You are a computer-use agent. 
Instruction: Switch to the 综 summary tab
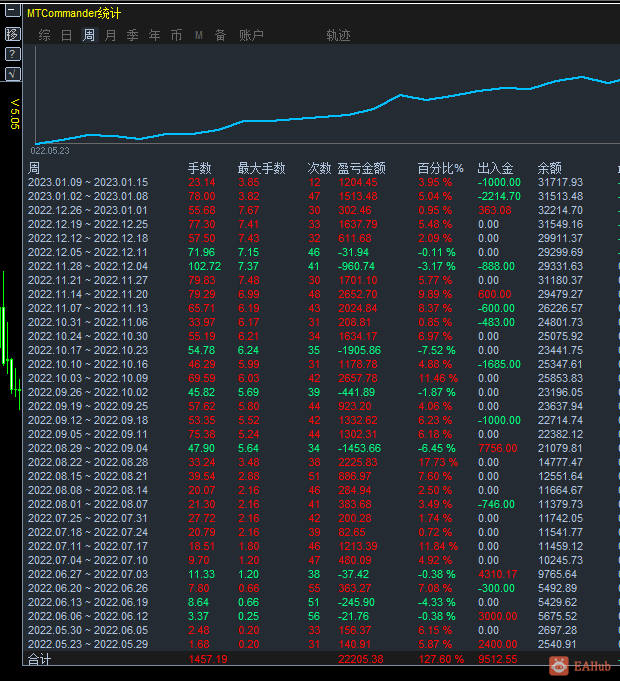pos(44,35)
